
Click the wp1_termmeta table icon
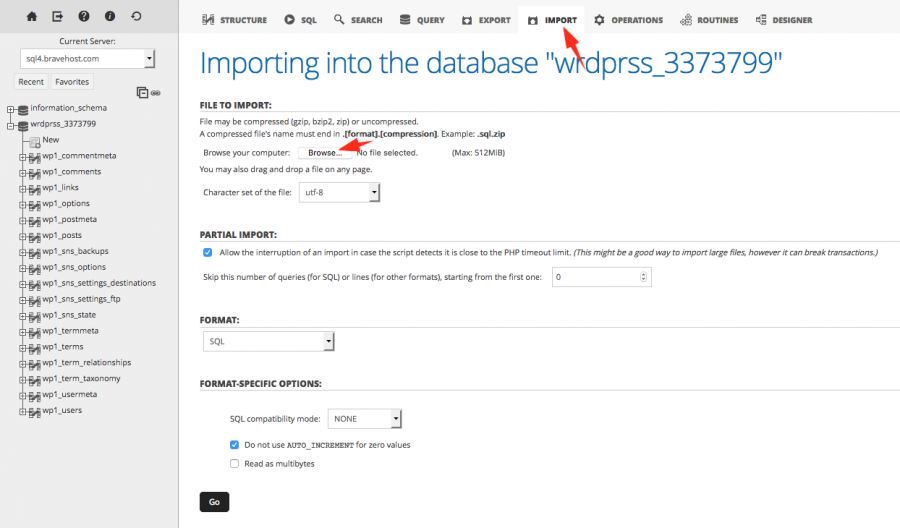(34, 332)
